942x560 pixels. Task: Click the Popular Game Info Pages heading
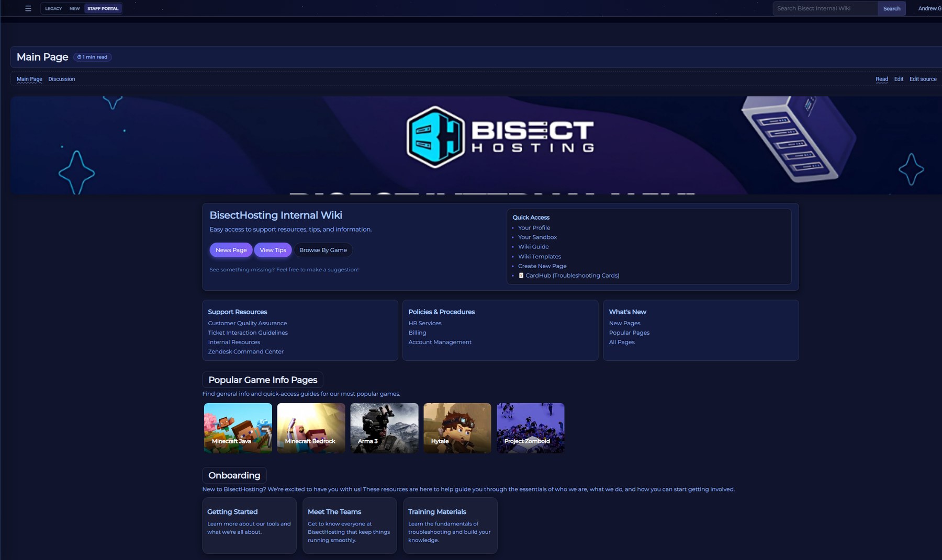click(x=263, y=380)
